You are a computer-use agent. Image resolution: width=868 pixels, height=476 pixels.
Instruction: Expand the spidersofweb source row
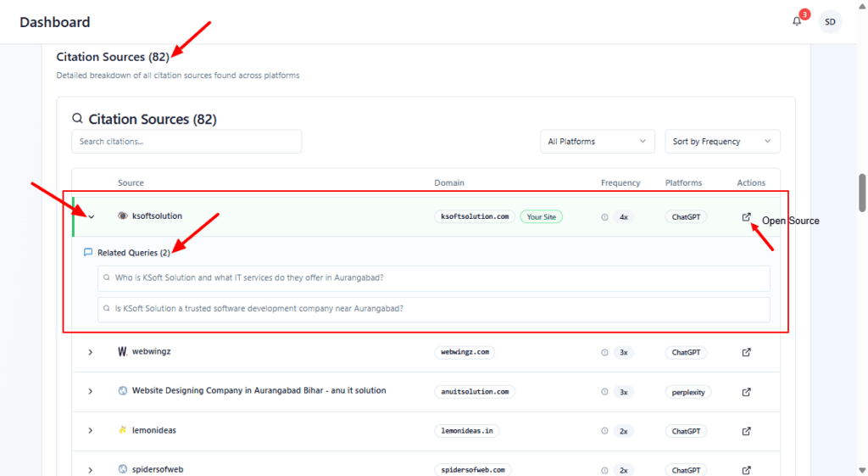(x=91, y=470)
